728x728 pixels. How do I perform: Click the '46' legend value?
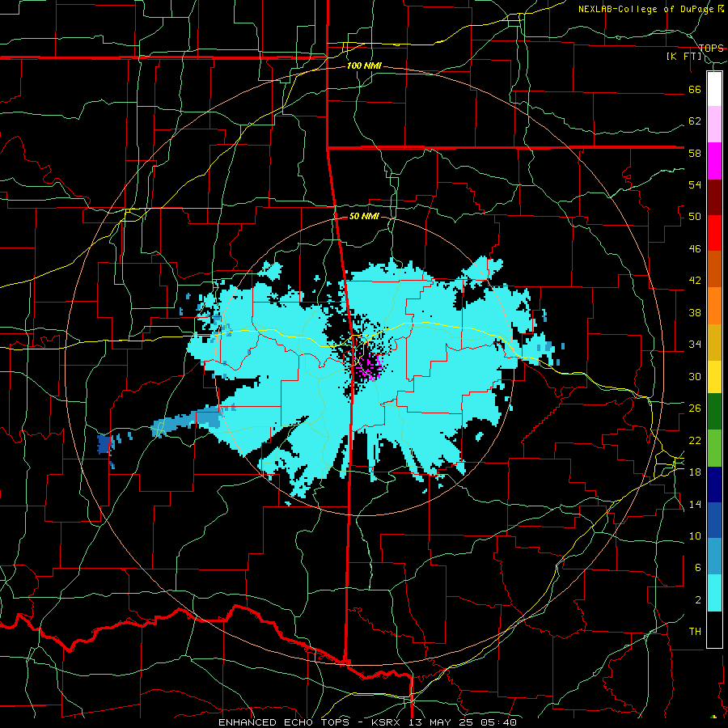coord(695,249)
